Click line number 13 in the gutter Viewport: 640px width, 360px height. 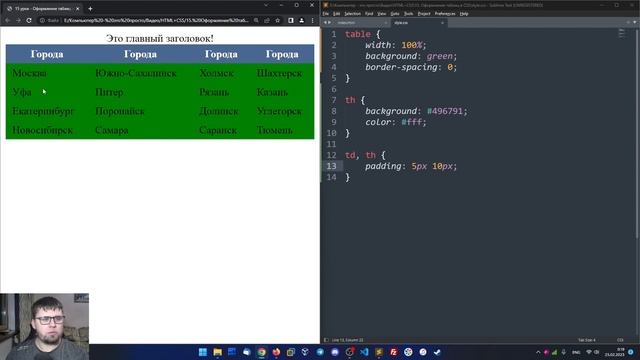[331, 166]
